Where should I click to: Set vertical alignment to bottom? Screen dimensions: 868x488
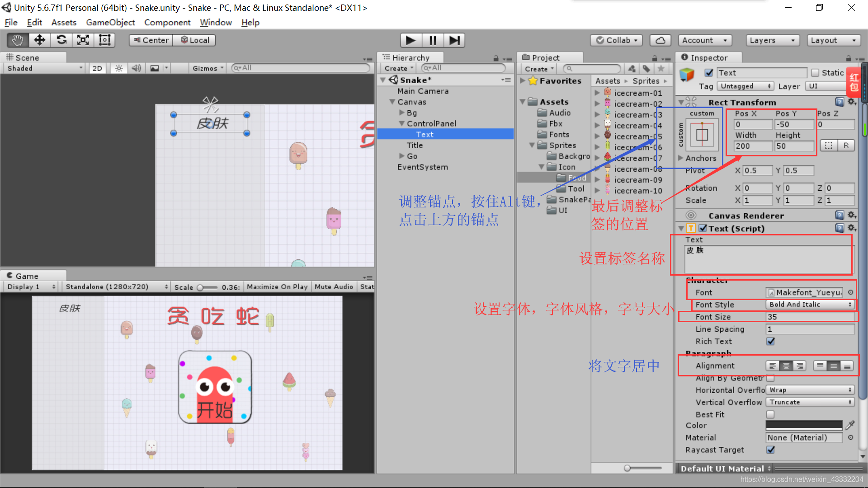click(x=847, y=366)
